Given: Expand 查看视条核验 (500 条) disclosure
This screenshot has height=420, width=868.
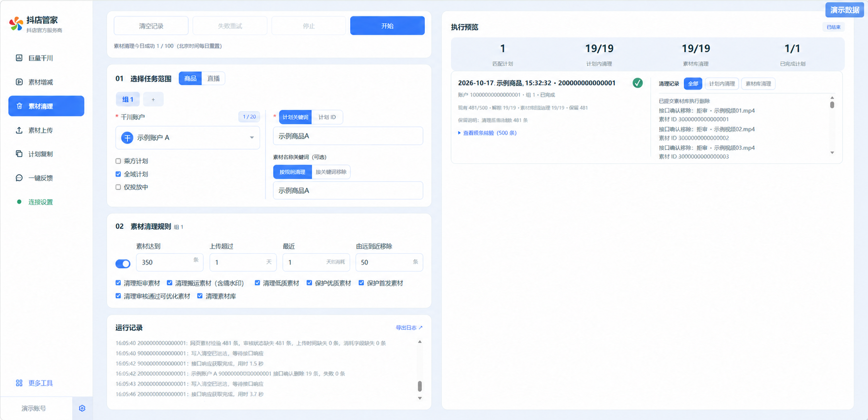Looking at the screenshot, I should point(487,133).
